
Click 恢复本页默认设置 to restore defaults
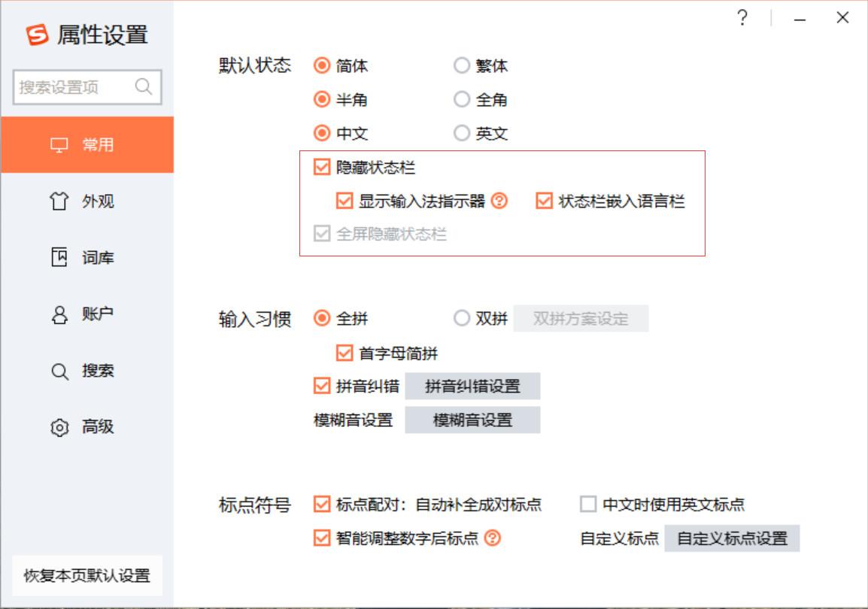pyautogui.click(x=87, y=577)
